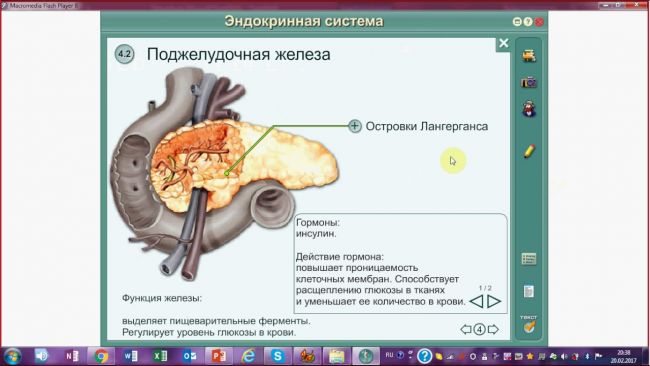The image size is (650, 366).
Task: Click the blue round help icon in tray
Action: [x=424, y=356]
